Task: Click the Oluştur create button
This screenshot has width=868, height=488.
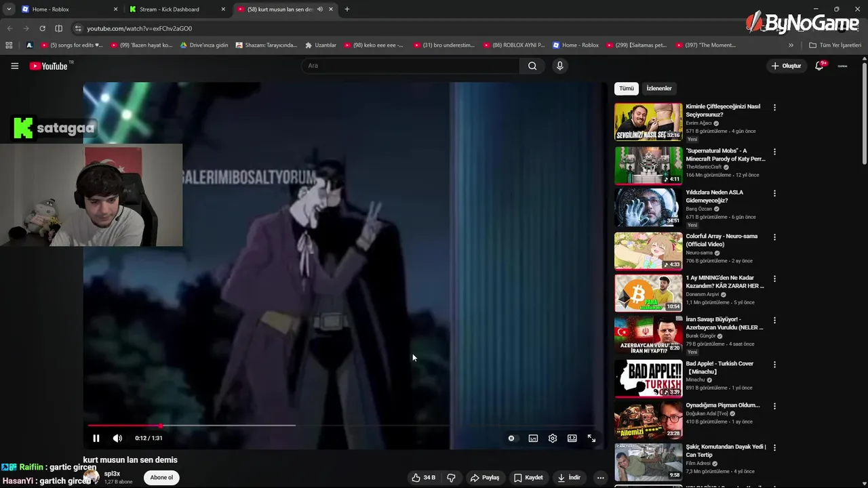Action: (x=787, y=66)
